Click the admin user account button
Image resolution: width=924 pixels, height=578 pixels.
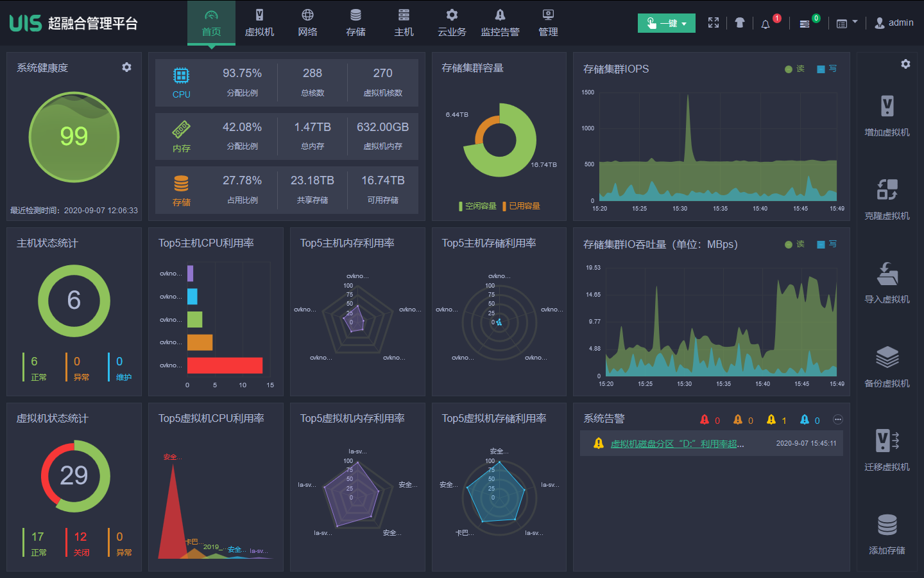point(894,23)
